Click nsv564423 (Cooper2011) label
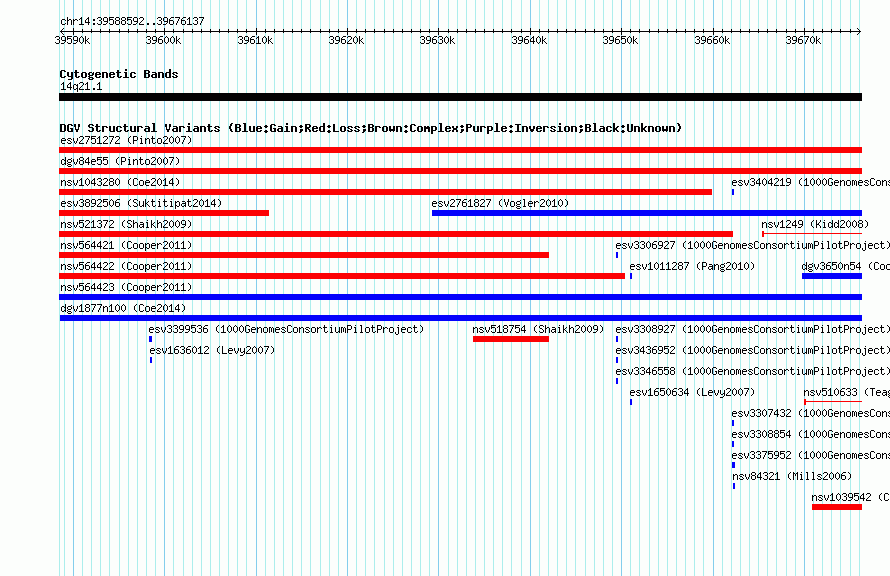 tap(126, 287)
